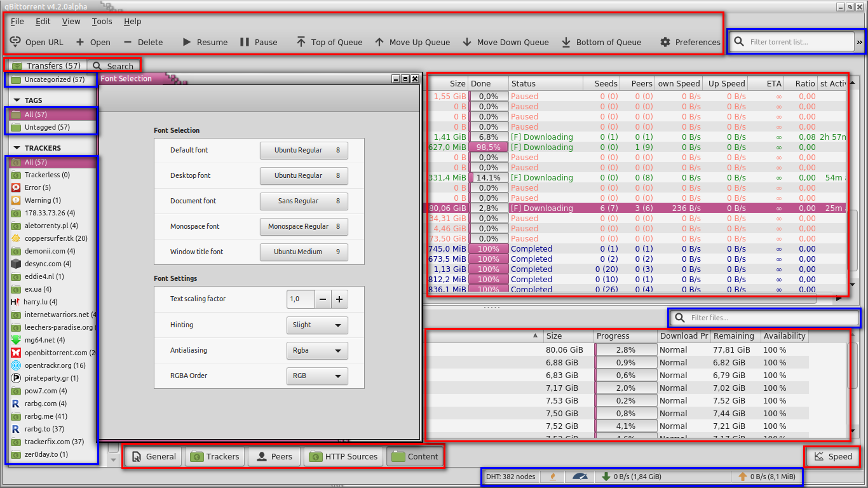Expand the toolbar overflow chevron
Image resolution: width=868 pixels, height=488 pixels.
[860, 42]
